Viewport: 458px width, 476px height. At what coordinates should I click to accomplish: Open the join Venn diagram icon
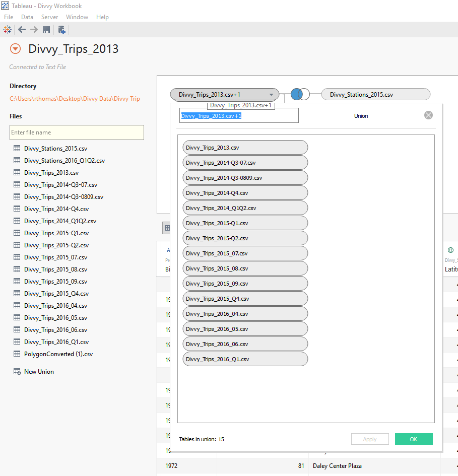pyautogui.click(x=300, y=94)
